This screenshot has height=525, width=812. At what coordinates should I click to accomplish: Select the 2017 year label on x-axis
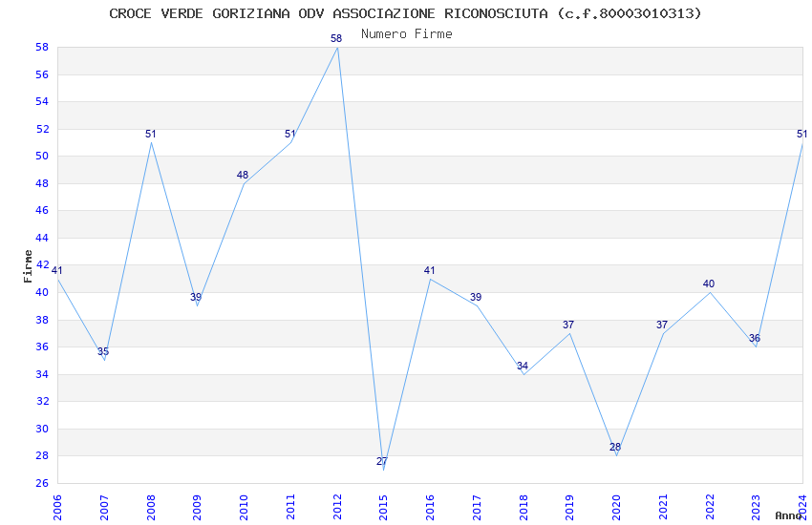[x=477, y=507]
